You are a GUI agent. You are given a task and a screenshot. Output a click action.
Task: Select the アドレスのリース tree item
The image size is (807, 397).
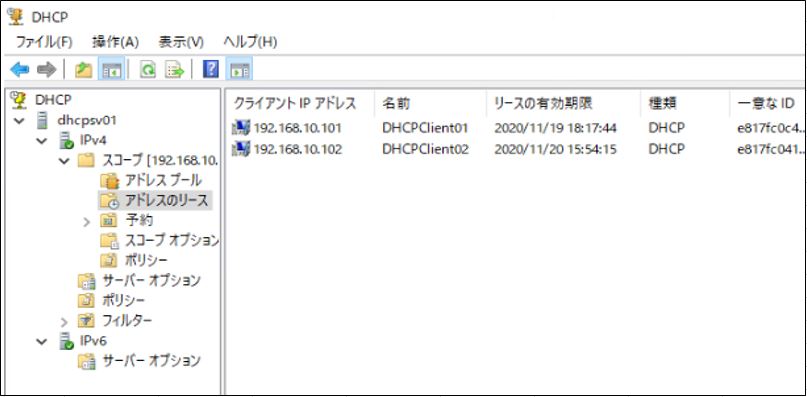click(x=167, y=200)
